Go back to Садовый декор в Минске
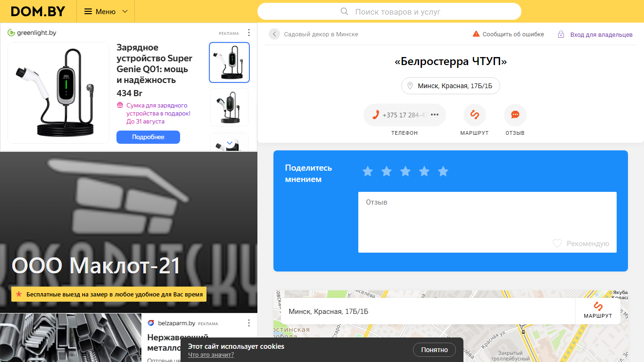The image size is (644, 362). pos(274,34)
